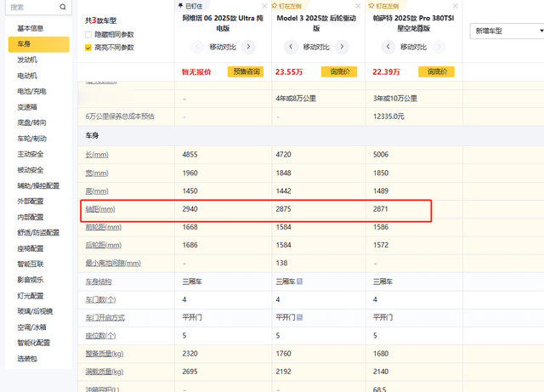Open 内部配置 section
Image resolution: width=544 pixels, height=392 pixels.
pyautogui.click(x=31, y=217)
